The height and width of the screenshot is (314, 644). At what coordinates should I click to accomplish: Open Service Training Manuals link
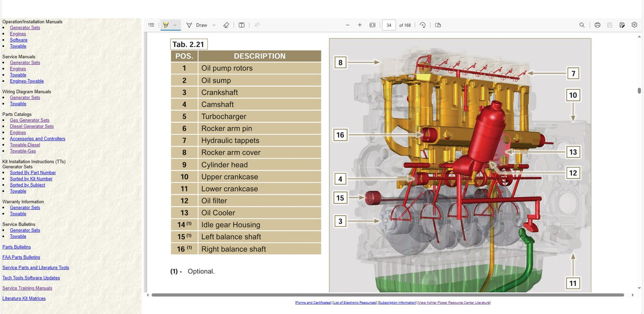point(27,288)
